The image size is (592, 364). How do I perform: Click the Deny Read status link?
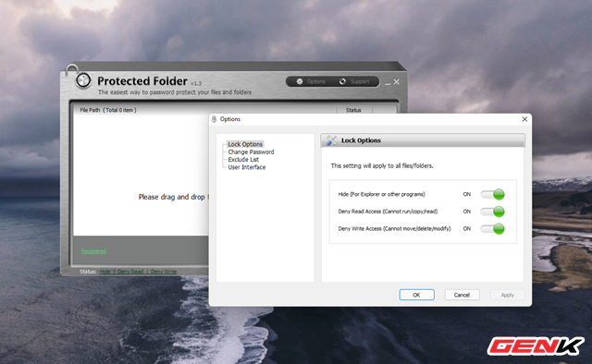[x=130, y=272]
